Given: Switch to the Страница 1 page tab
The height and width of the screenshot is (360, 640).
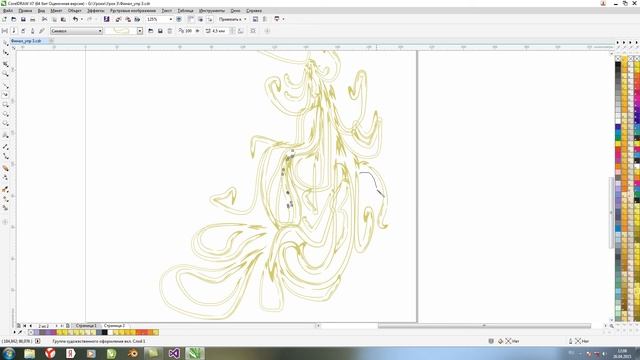Looking at the screenshot, I should 86,326.
